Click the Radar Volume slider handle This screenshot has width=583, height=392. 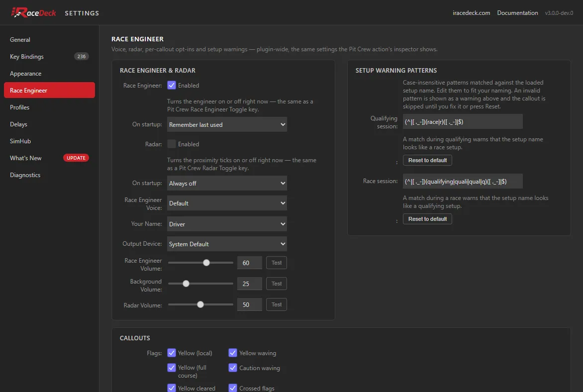pos(200,304)
